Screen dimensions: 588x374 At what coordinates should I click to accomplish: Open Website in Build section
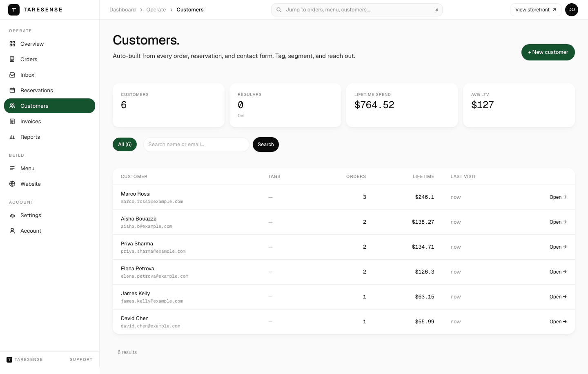(49, 184)
